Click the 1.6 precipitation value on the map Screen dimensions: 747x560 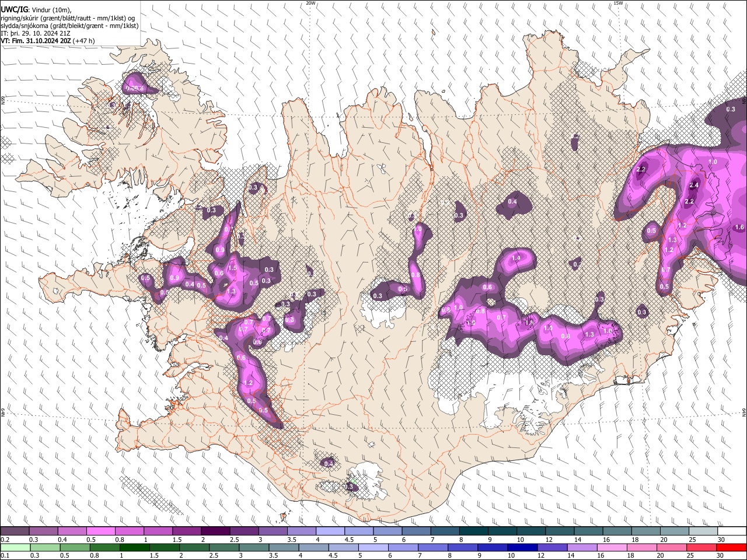pos(739,227)
